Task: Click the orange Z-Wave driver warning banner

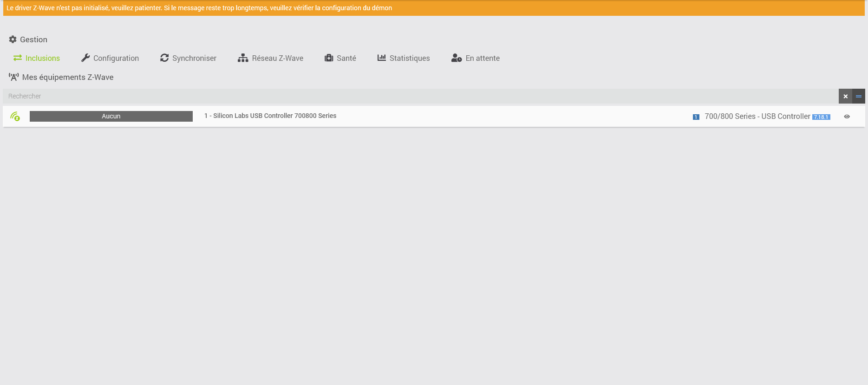Action: click(434, 8)
